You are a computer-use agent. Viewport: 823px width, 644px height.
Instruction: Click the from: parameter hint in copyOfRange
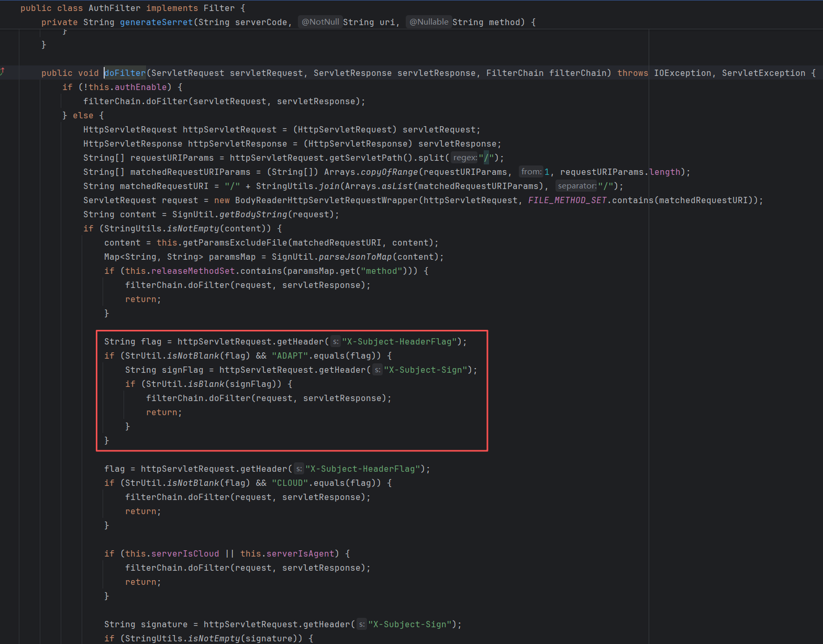tap(531, 172)
